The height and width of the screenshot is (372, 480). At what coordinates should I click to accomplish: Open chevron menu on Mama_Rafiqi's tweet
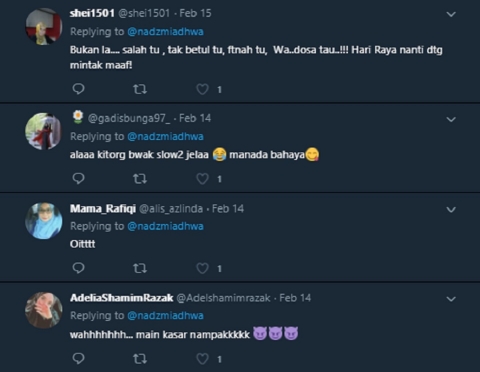(x=451, y=210)
